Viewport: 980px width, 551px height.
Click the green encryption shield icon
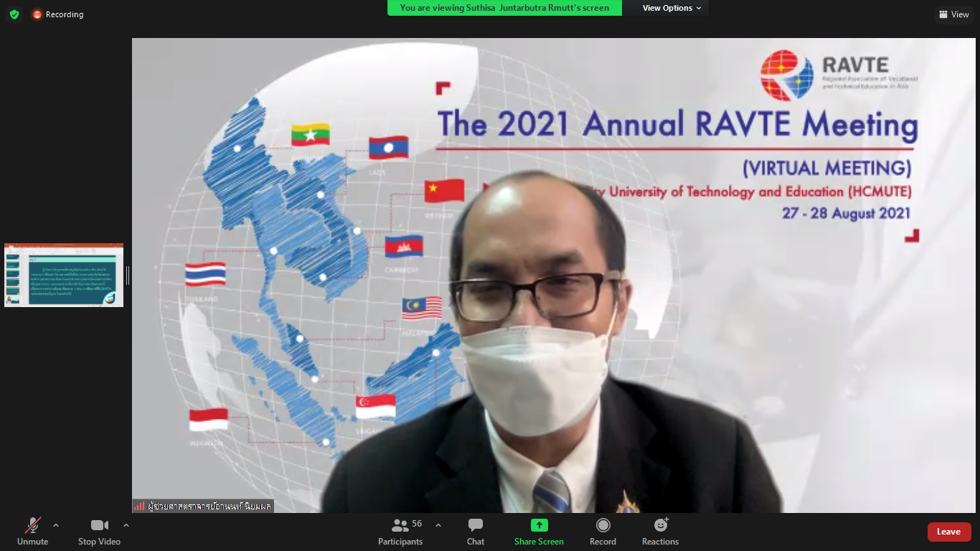pyautogui.click(x=14, y=14)
